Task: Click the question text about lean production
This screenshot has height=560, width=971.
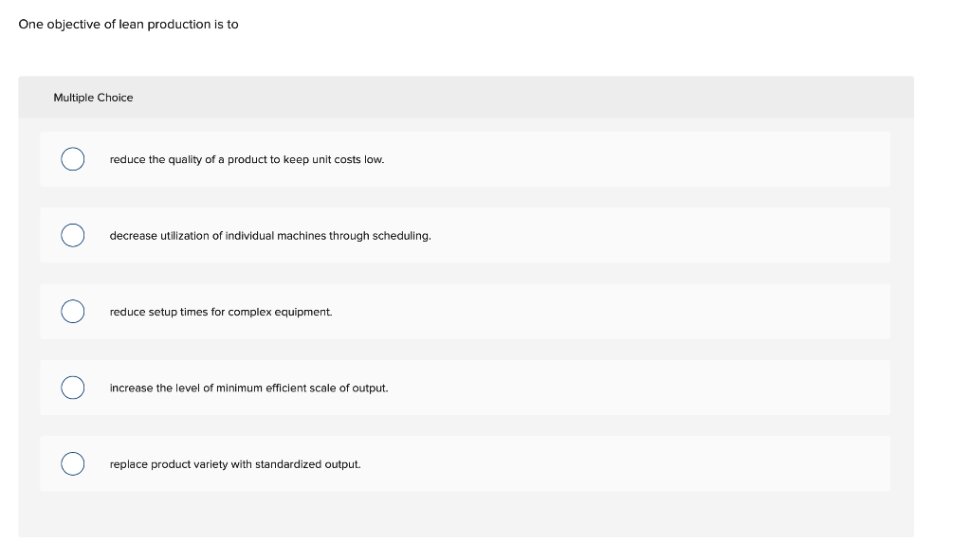Action: (128, 24)
